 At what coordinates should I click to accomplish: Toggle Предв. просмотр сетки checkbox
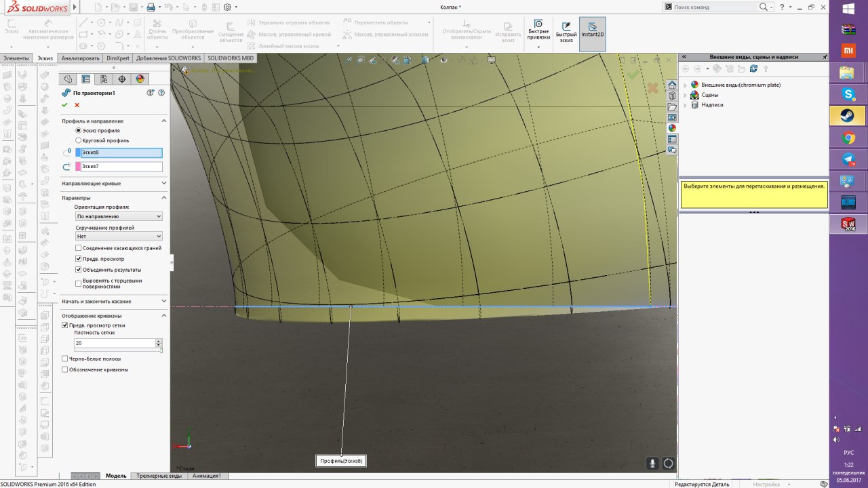coord(65,325)
